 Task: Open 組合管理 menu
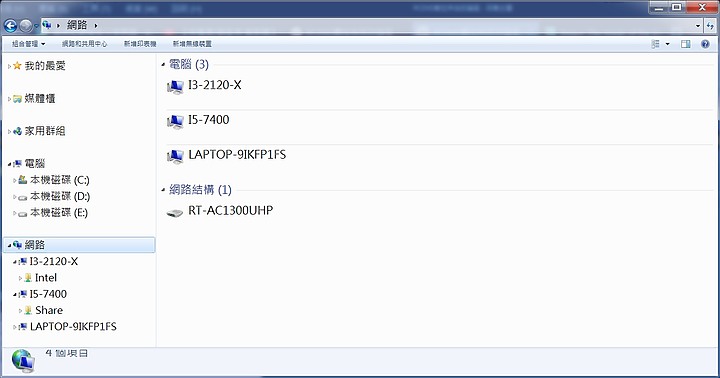pos(28,44)
